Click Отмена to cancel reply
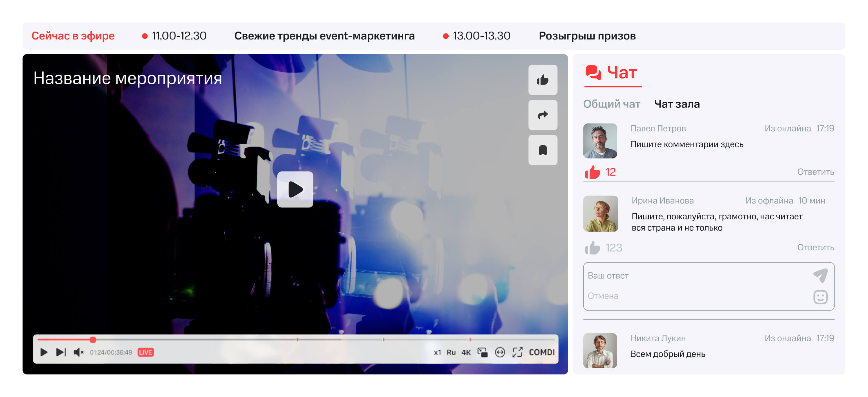868x397 pixels. click(603, 296)
